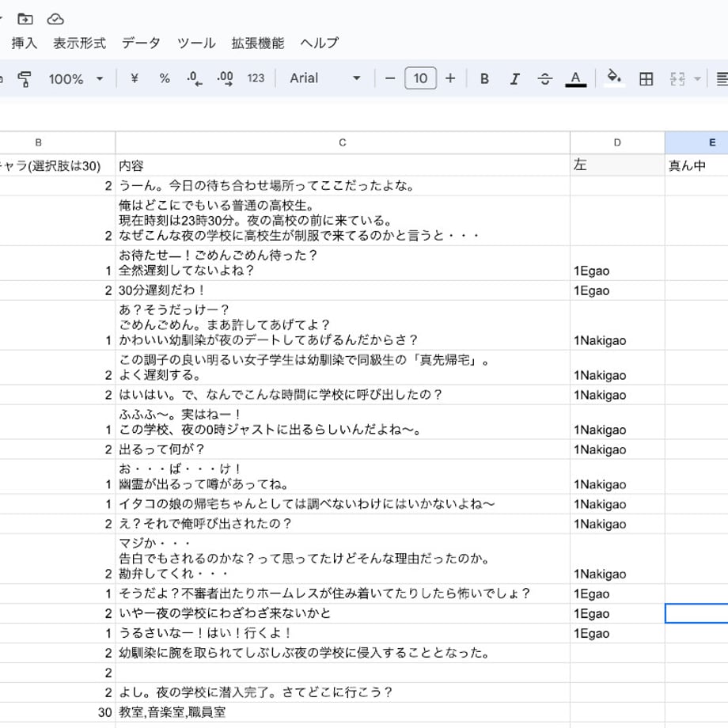The height and width of the screenshot is (728, 728).
Task: Click cell with うるさいなー！はい！行くよ！
Action: tap(343, 633)
